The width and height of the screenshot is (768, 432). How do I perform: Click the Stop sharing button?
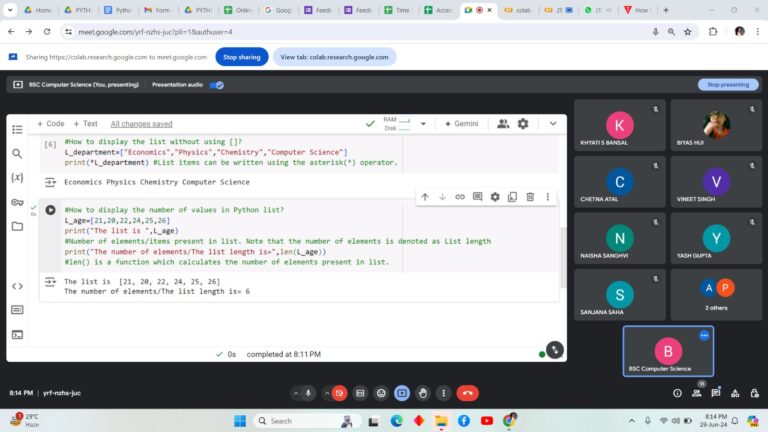point(241,57)
